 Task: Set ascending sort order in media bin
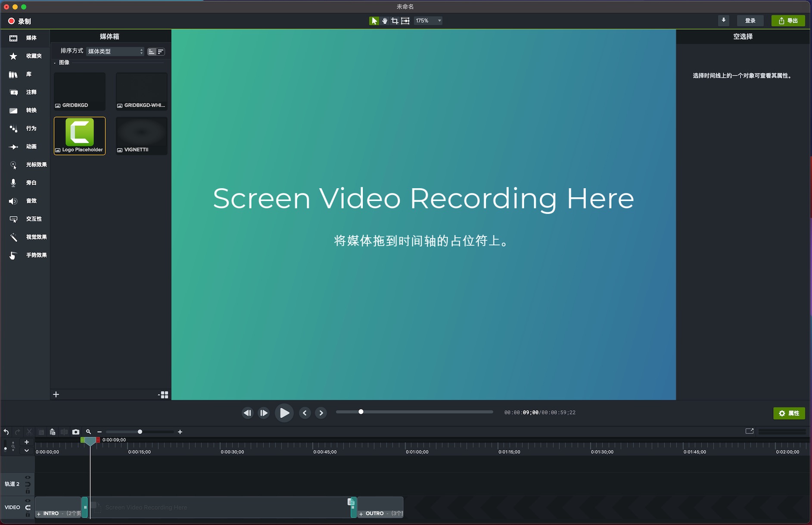(x=152, y=52)
